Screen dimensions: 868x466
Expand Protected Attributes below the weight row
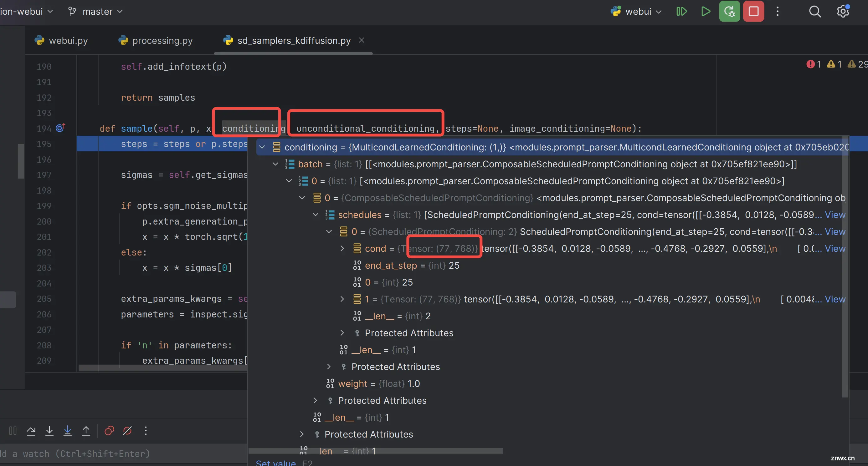pos(316,400)
